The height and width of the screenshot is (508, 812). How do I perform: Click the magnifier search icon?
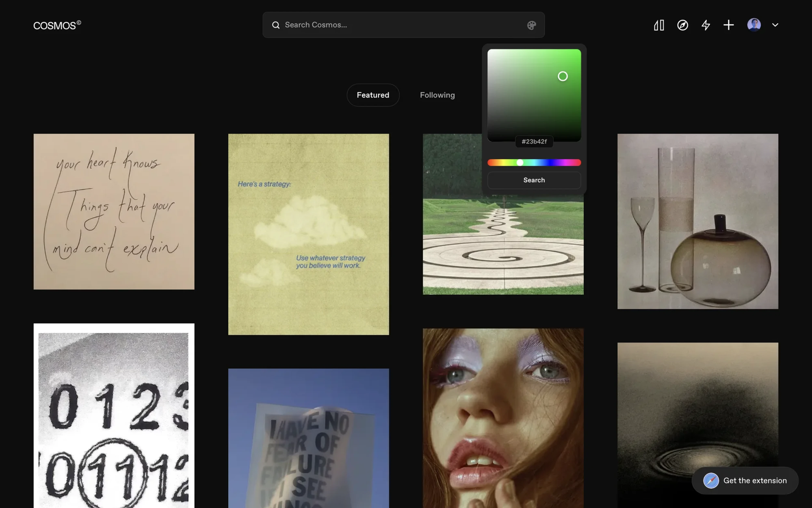click(276, 25)
